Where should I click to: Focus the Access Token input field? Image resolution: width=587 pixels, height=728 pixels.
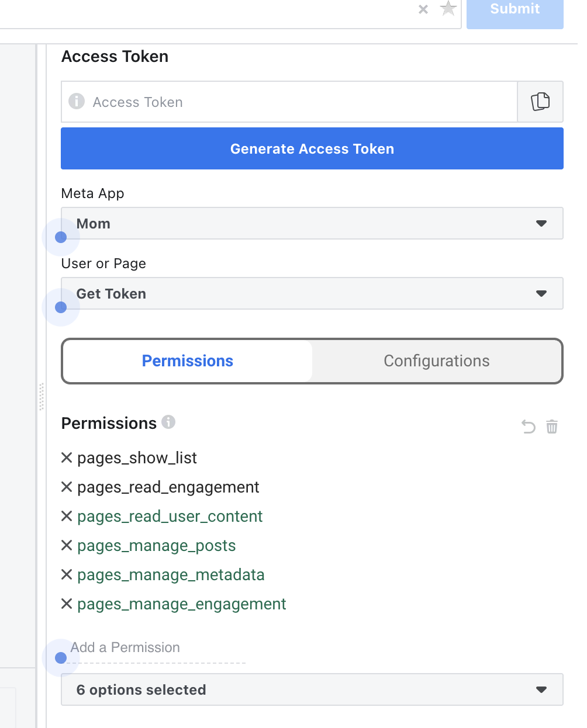[289, 102]
